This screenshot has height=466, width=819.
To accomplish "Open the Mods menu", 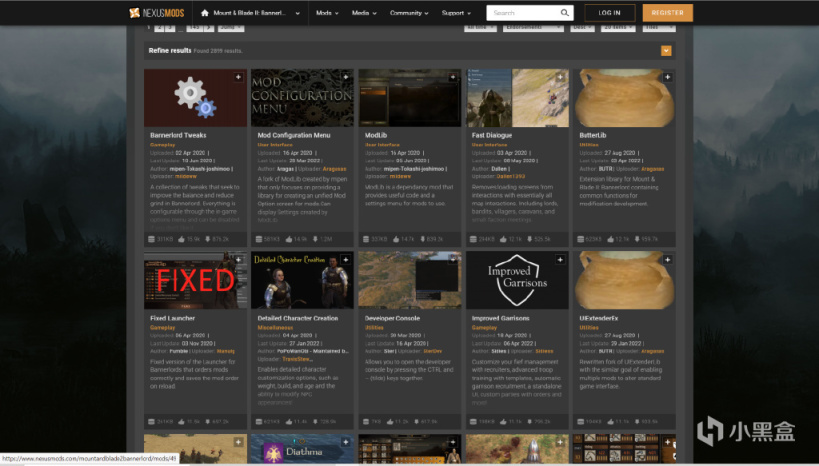I will click(327, 13).
